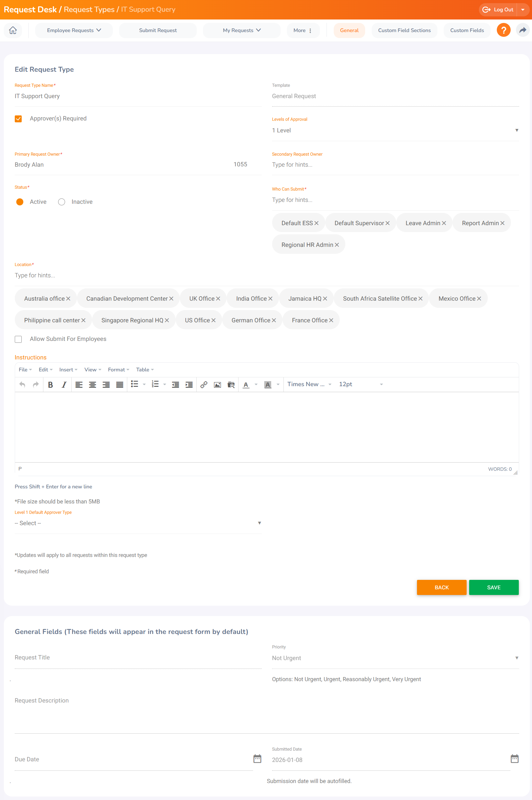Image resolution: width=532 pixels, height=800 pixels.
Task: Enable Allow Submit For Employees checkbox
Action: point(18,339)
